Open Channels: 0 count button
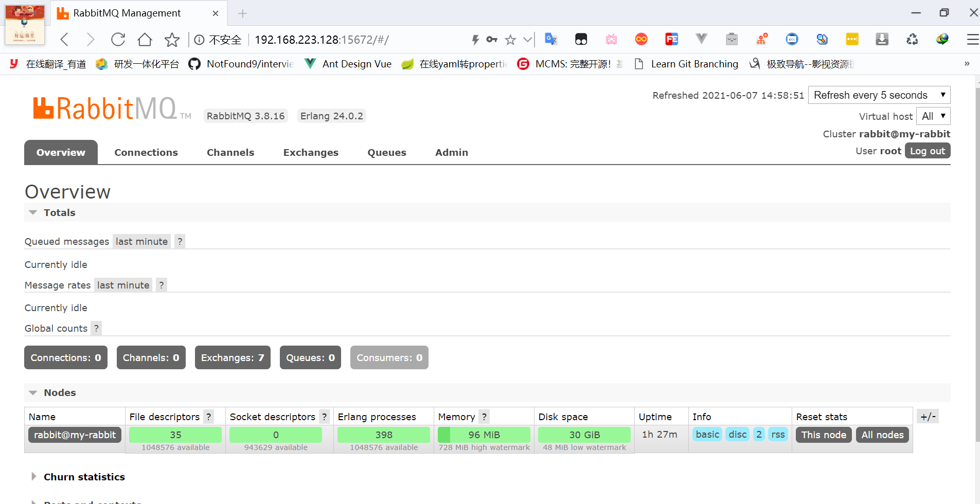 coord(151,357)
